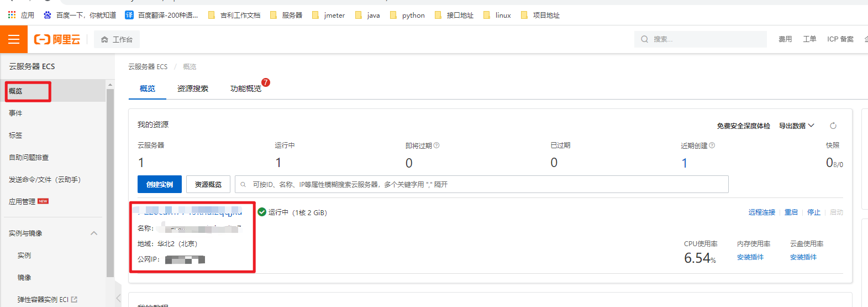Open the linux bookmark folder

pyautogui.click(x=497, y=15)
